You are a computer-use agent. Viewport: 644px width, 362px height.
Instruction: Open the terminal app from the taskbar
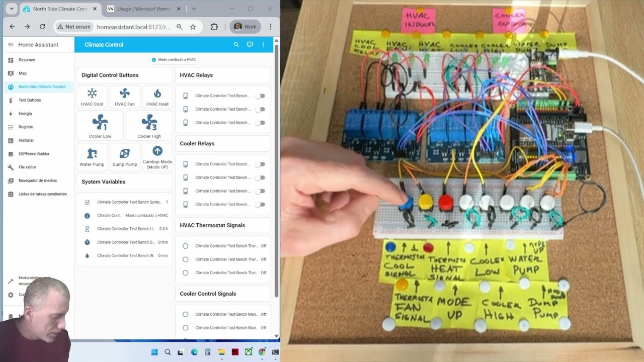click(275, 352)
